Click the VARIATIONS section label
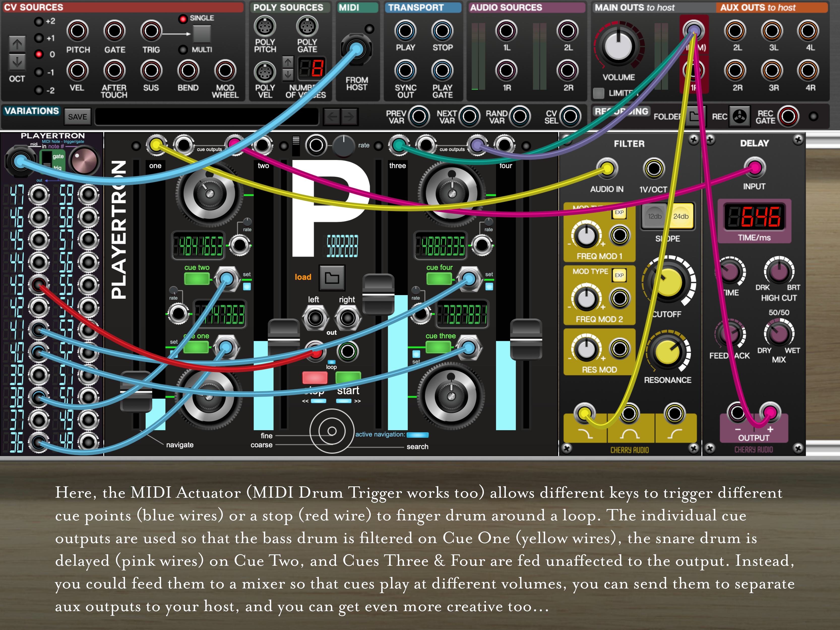This screenshot has height=630, width=840. click(32, 111)
